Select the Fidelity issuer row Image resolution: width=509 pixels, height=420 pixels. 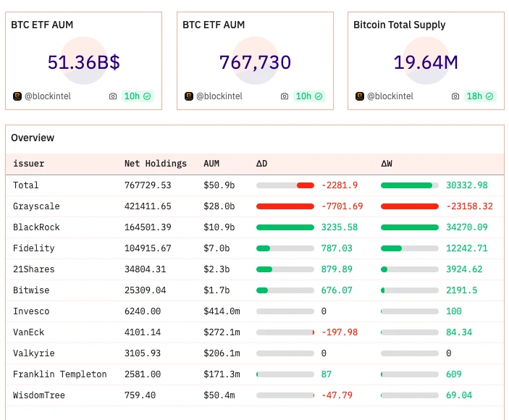click(x=34, y=248)
